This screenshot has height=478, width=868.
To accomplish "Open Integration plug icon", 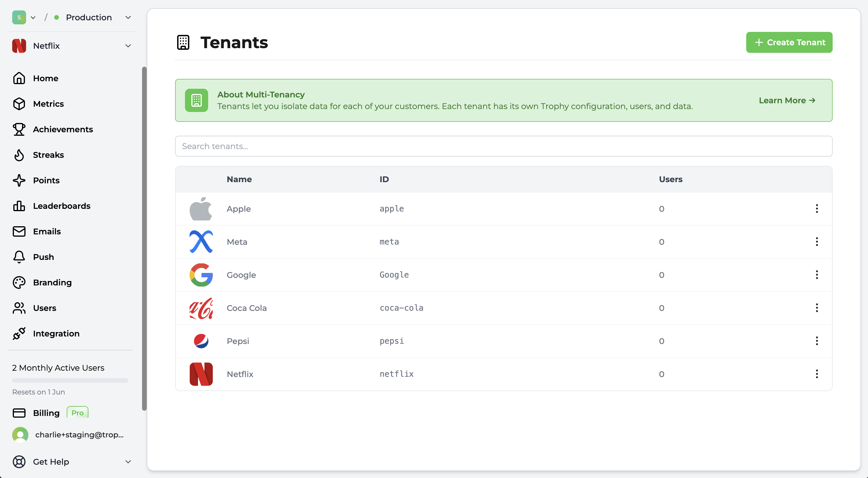I will pyautogui.click(x=19, y=333).
